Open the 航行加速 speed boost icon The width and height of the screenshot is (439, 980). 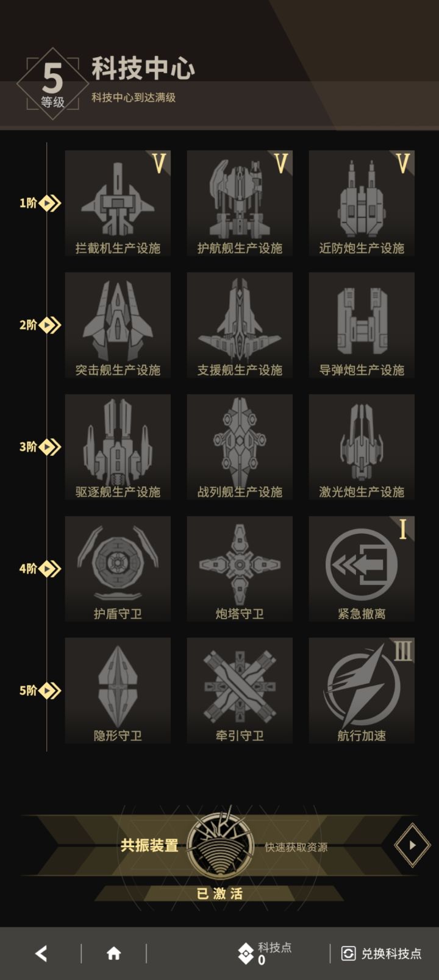362,691
